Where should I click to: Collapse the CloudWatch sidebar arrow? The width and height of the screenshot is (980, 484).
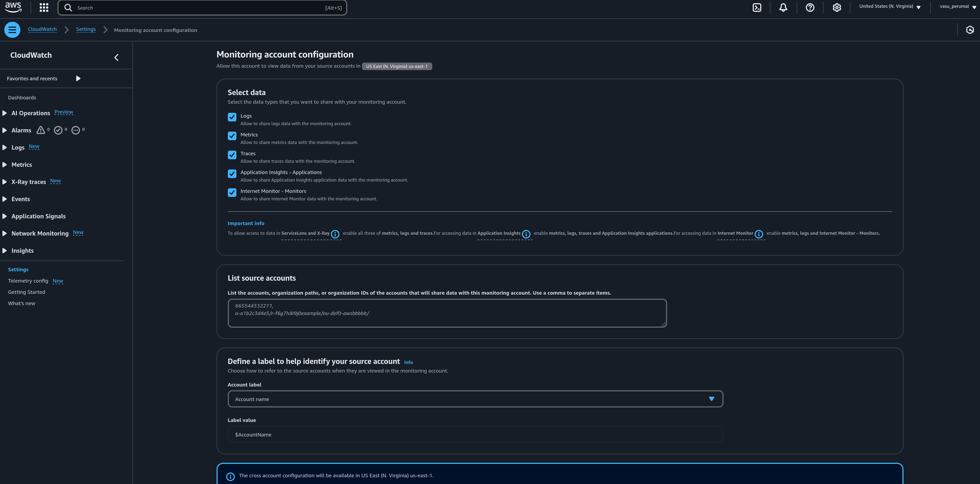point(116,57)
